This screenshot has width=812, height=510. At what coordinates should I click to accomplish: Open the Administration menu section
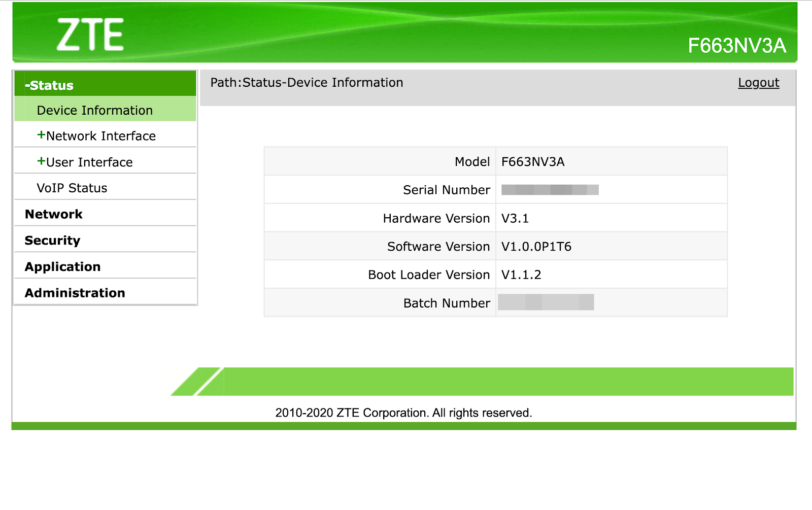75,293
